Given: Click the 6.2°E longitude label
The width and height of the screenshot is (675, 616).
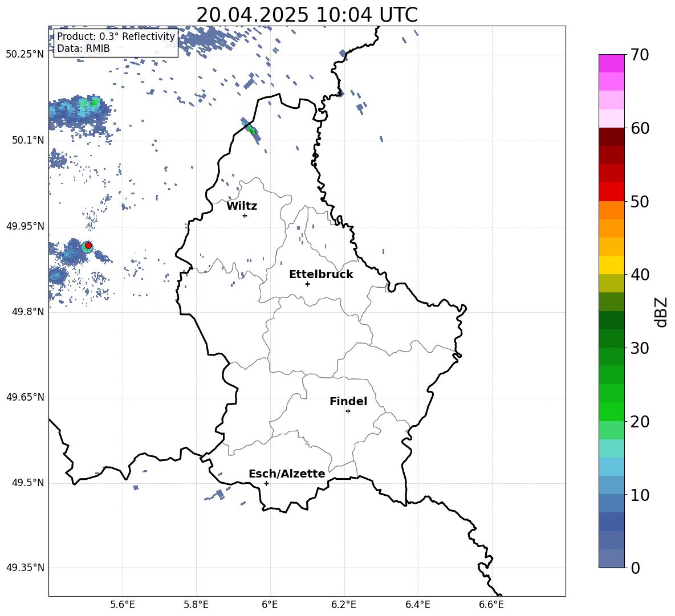Looking at the screenshot, I should [344, 605].
